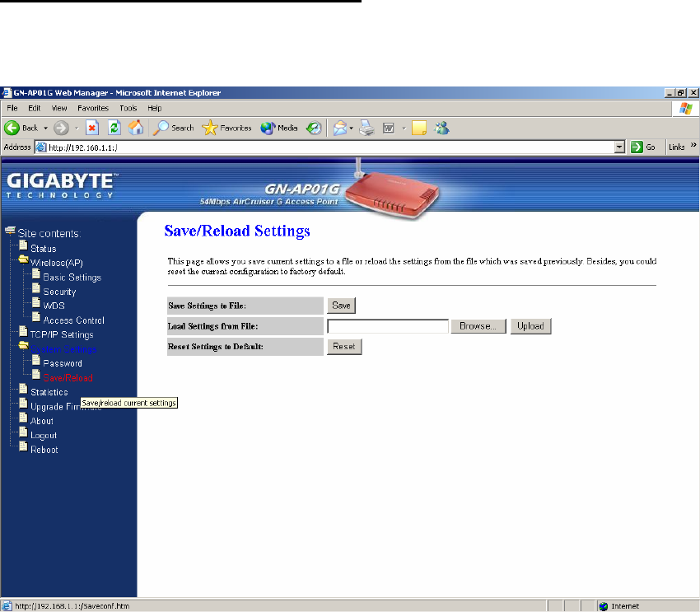Open the Mail button dropdown arrow

352,128
